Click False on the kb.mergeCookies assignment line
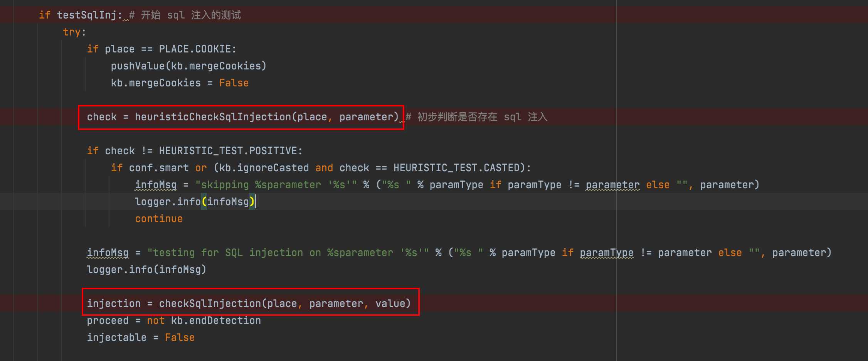Image resolution: width=868 pixels, height=361 pixels. 234,83
